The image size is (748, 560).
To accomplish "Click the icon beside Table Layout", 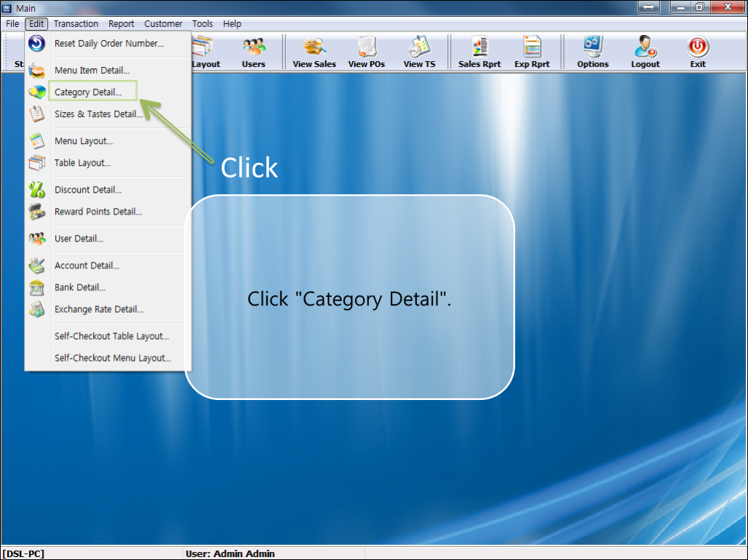I will tap(36, 163).
